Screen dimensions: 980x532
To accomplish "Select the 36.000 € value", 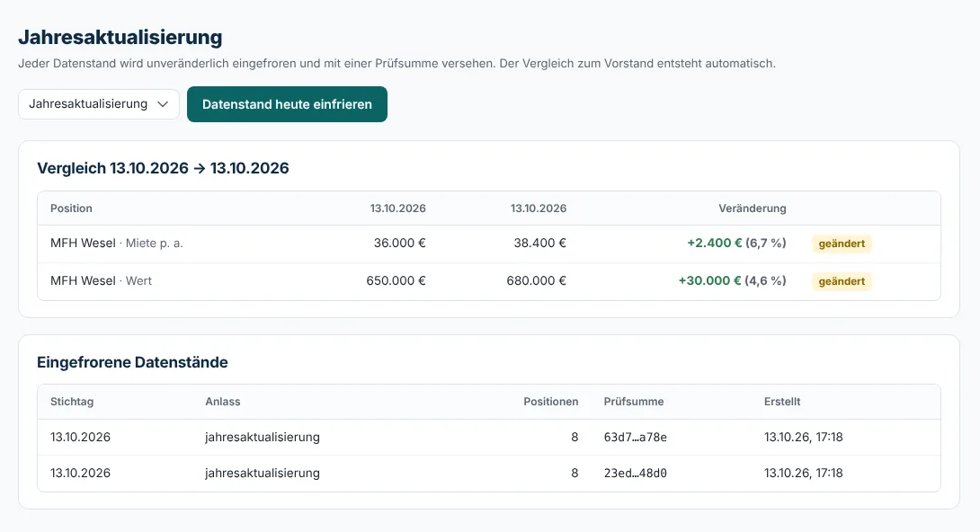I will [x=399, y=244].
